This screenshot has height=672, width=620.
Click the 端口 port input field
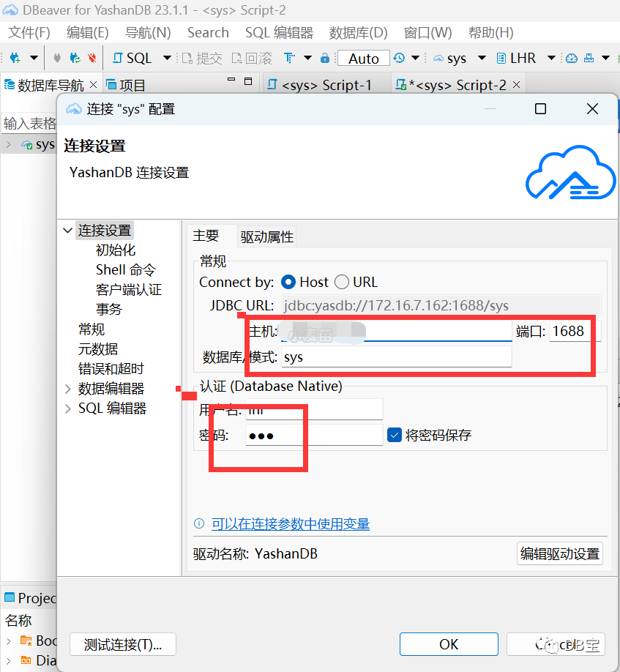point(575,332)
